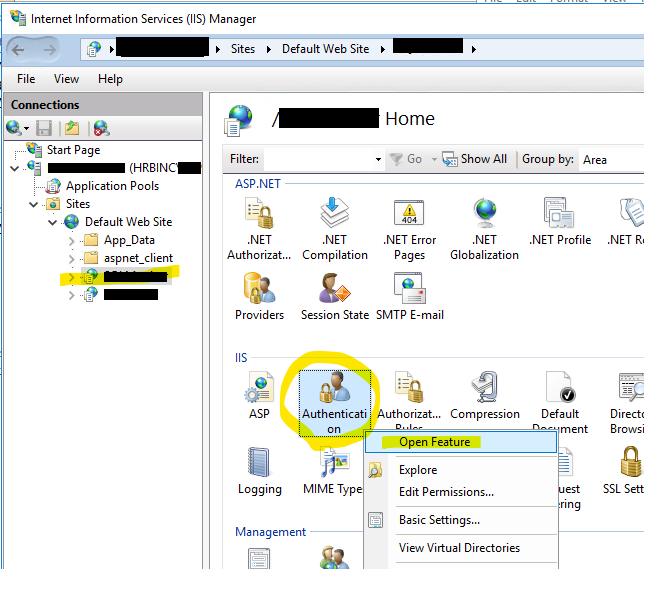Collapse the Sites tree node
This screenshot has width=652, height=605.
click(x=35, y=204)
